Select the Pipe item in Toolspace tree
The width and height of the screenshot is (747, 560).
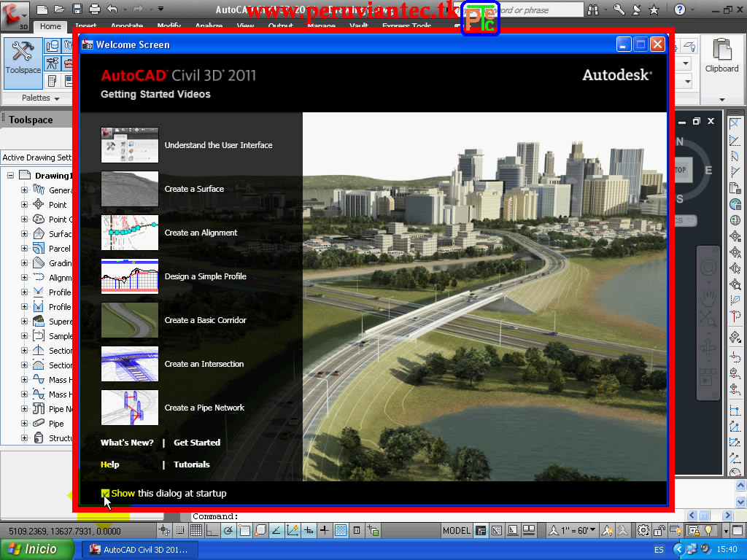pos(56,424)
